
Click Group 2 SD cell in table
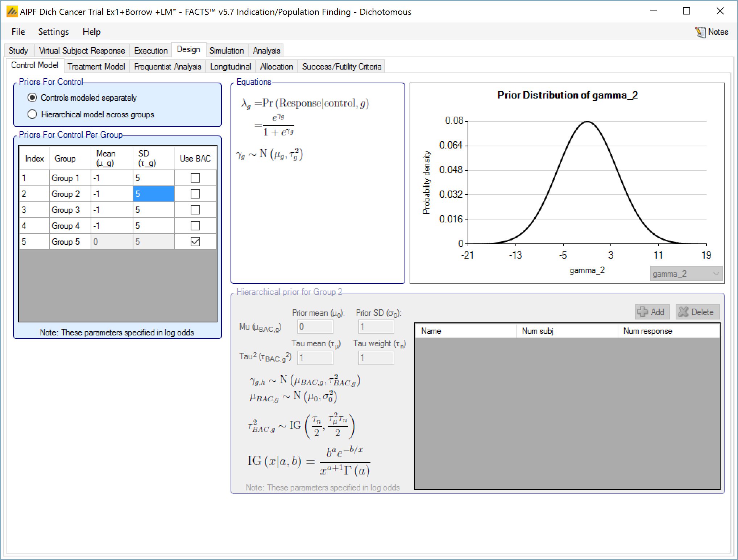pyautogui.click(x=153, y=194)
